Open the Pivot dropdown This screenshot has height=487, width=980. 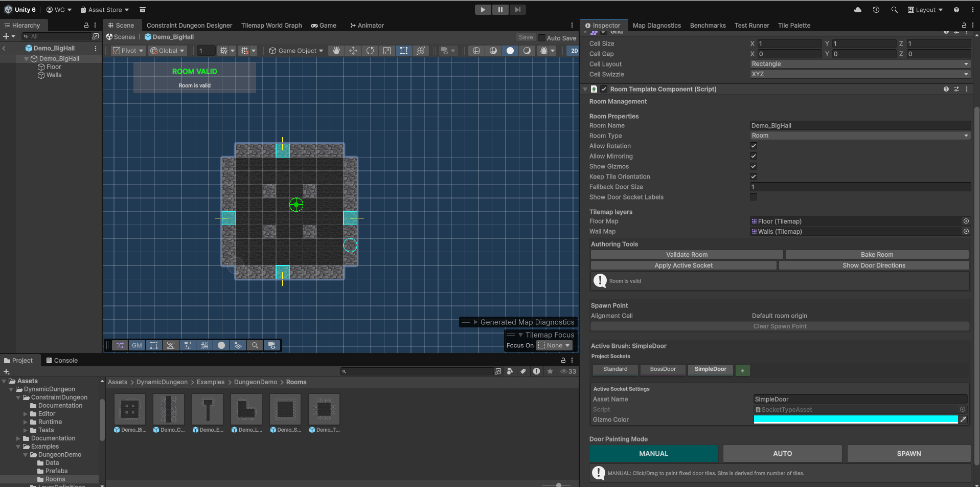click(128, 51)
